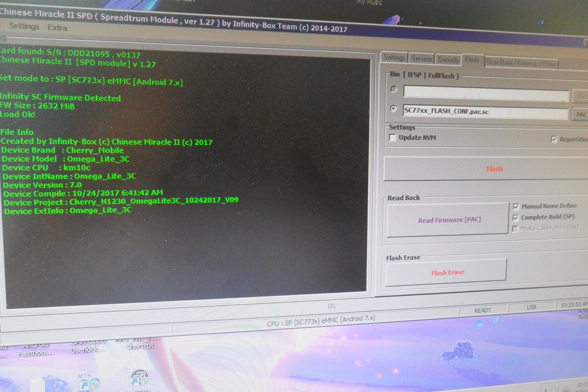
Task: Toggle the Complete Build (SP) checkbox
Action: 515,218
